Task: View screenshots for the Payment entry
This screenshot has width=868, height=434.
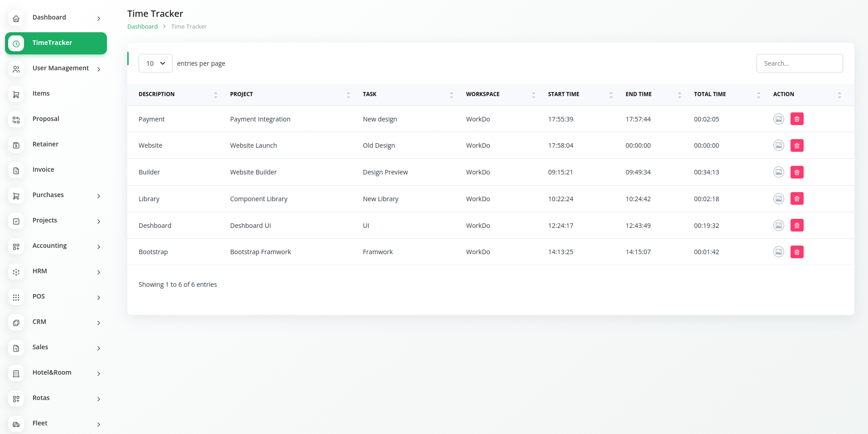Action: click(x=778, y=119)
